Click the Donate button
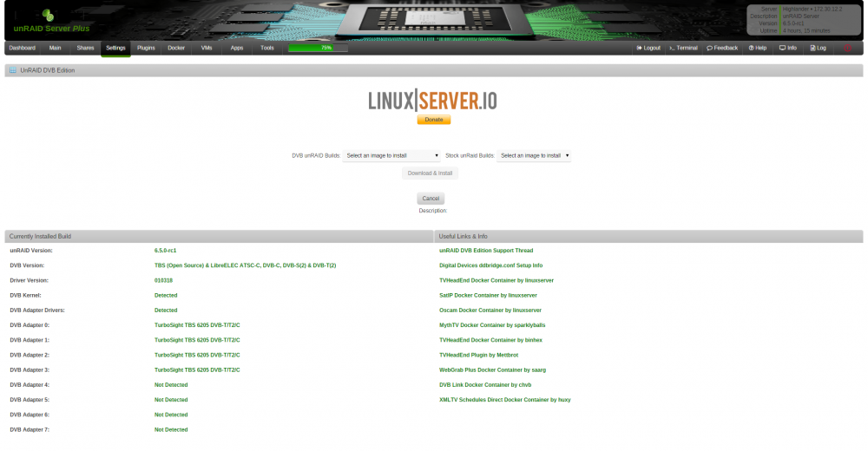The width and height of the screenshot is (868, 451). pos(433,120)
